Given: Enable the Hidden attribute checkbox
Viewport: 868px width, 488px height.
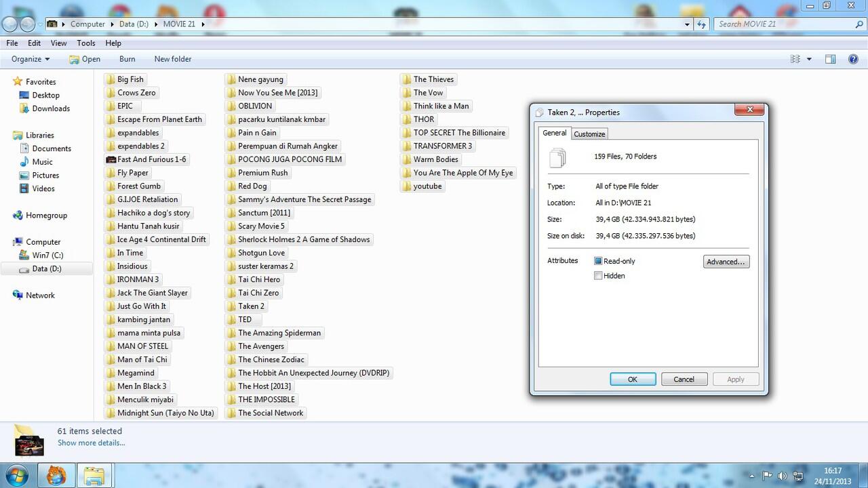Looking at the screenshot, I should (x=598, y=276).
